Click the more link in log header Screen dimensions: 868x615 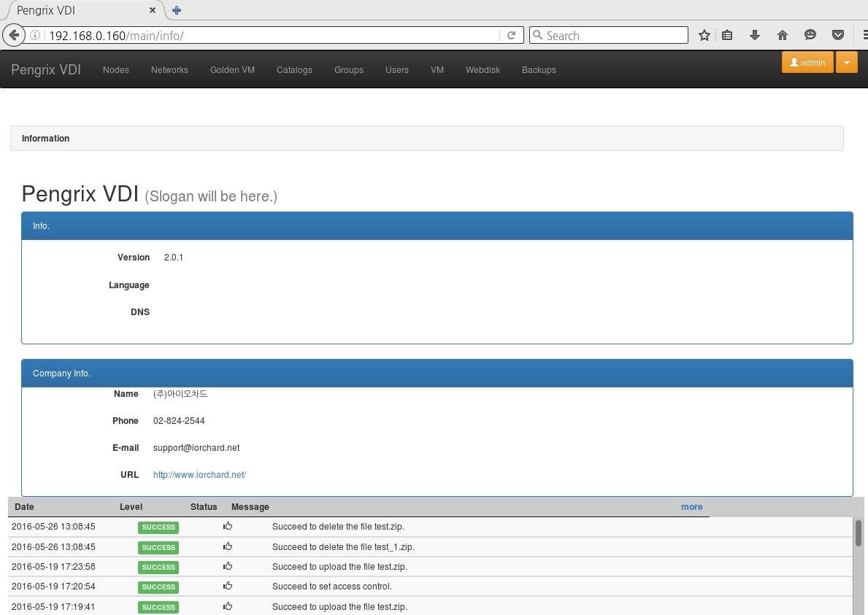[x=691, y=506]
